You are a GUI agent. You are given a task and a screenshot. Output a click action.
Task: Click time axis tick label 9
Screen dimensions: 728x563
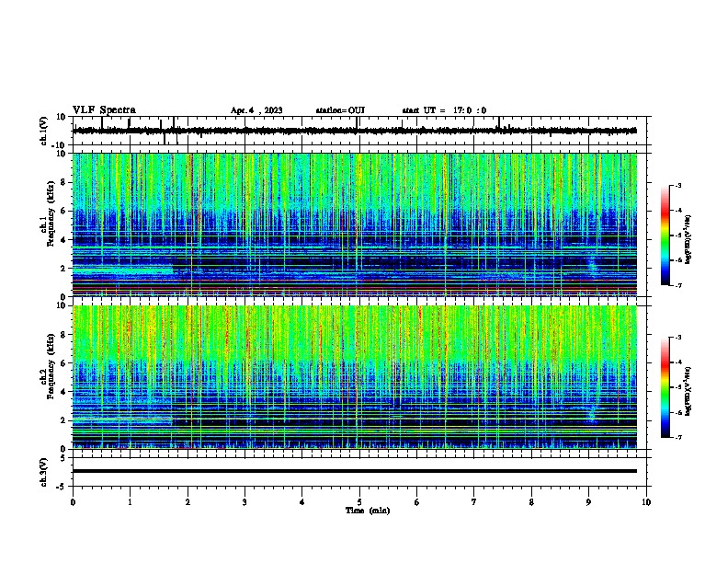pos(588,502)
